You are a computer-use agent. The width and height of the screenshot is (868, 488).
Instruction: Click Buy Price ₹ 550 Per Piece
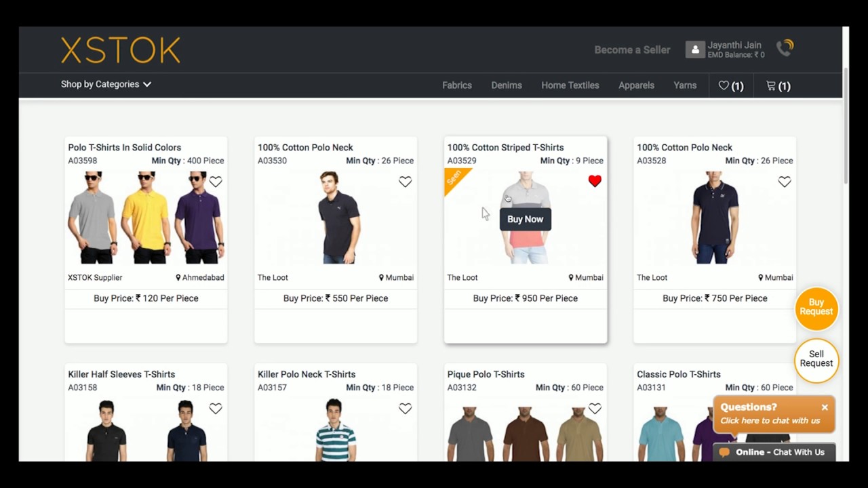(336, 298)
